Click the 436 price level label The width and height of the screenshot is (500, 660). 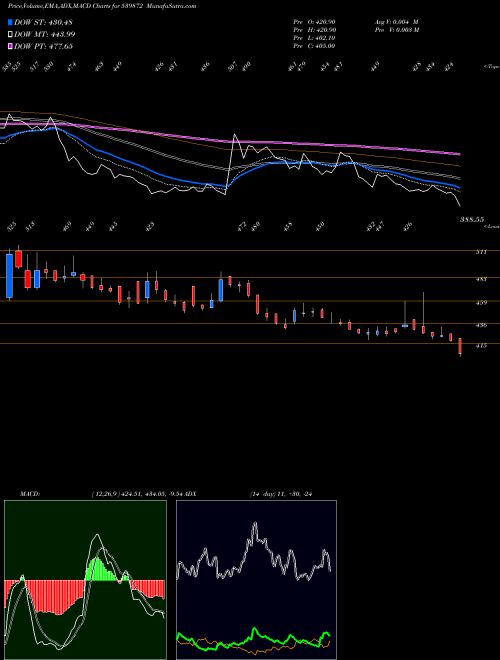pos(481,325)
